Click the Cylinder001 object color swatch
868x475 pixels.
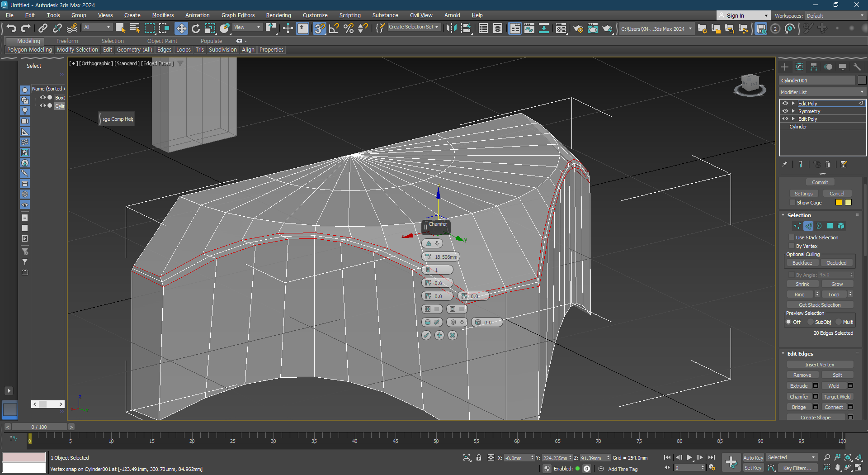click(x=862, y=81)
